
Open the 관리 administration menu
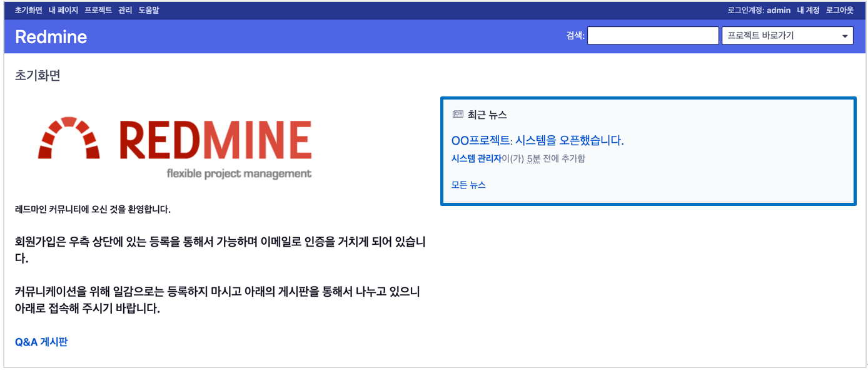[125, 10]
